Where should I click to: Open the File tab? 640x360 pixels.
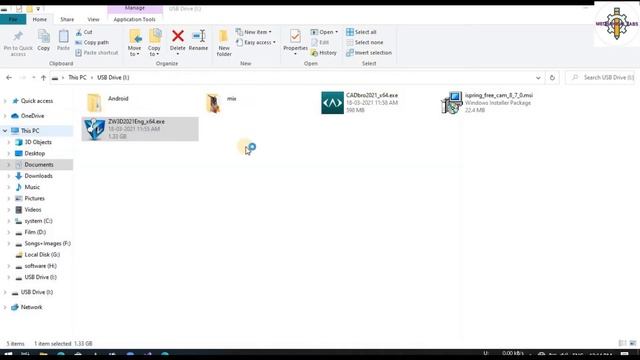13,19
